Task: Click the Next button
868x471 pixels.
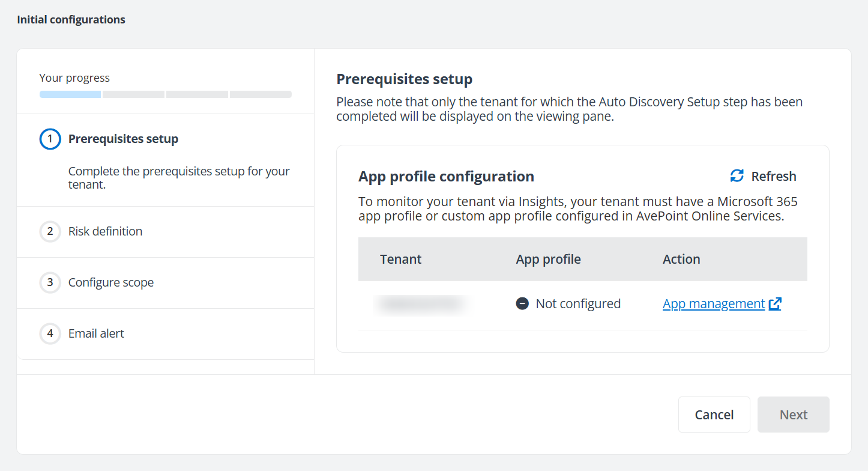Action: tap(794, 415)
